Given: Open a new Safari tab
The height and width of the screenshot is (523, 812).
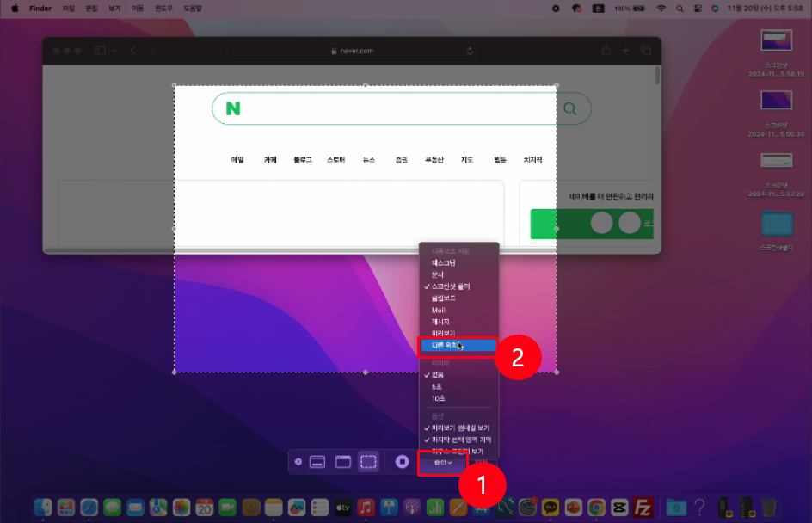Looking at the screenshot, I should click(x=625, y=50).
